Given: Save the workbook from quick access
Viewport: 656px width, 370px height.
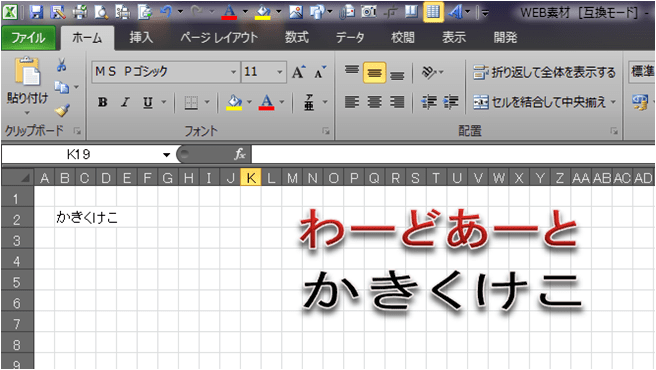Looking at the screenshot, I should click(x=36, y=12).
